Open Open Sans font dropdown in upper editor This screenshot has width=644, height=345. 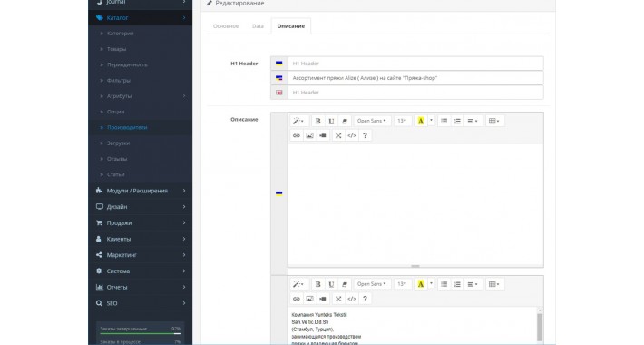pyautogui.click(x=372, y=121)
